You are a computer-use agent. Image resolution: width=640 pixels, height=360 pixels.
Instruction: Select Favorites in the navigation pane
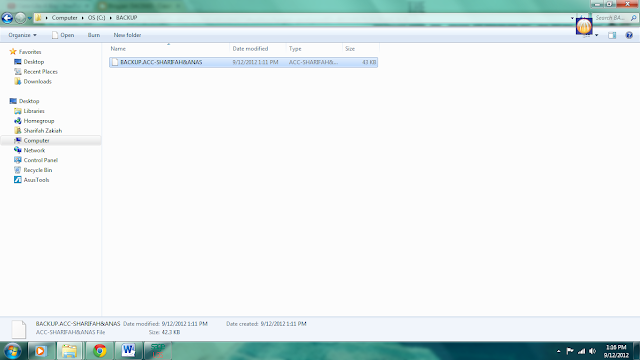click(30, 52)
